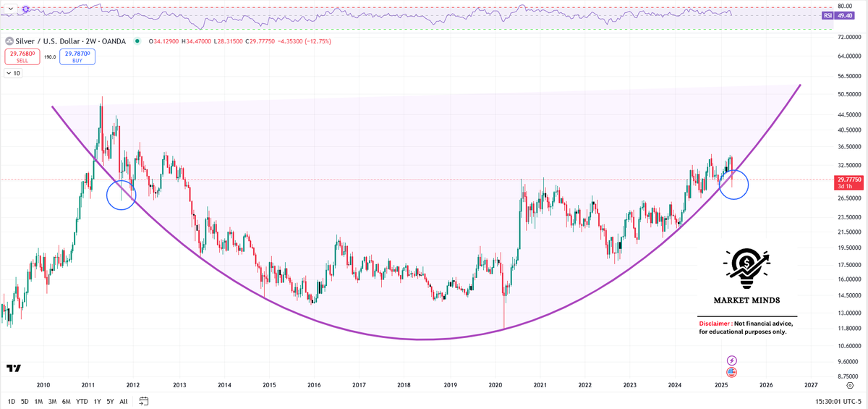Select the 3M time range
The height and width of the screenshot is (409, 868).
coord(52,401)
